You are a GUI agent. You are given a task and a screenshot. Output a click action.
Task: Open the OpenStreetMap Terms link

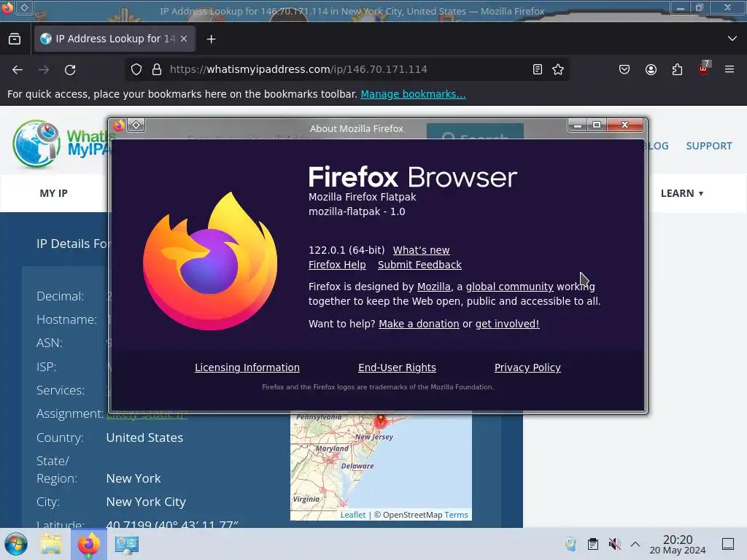[456, 515]
